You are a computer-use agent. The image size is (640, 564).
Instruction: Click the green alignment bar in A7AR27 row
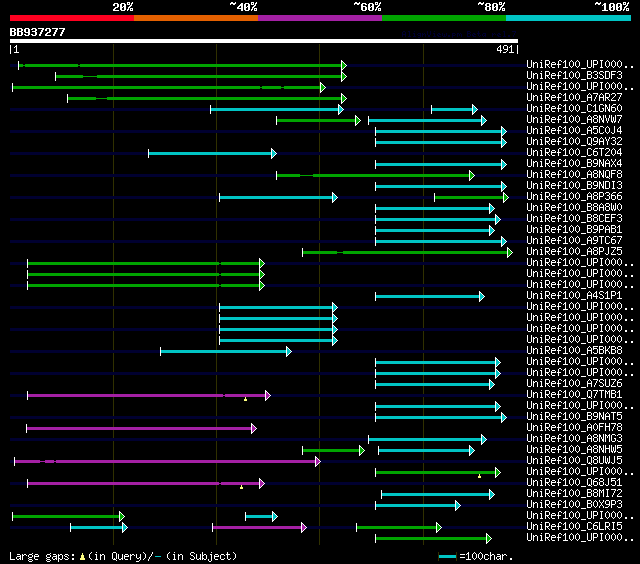click(207, 98)
